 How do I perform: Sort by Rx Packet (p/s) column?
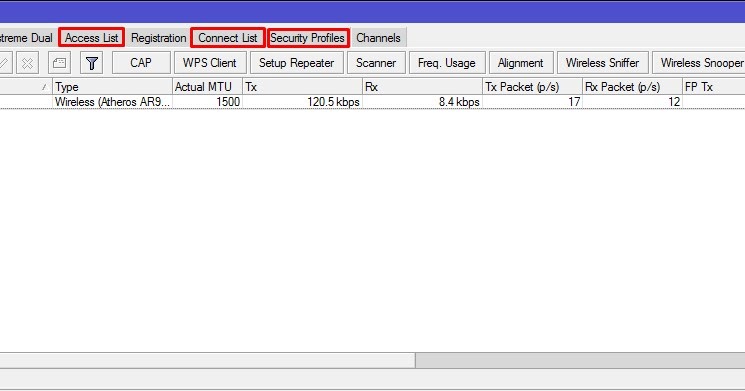pyautogui.click(x=632, y=86)
